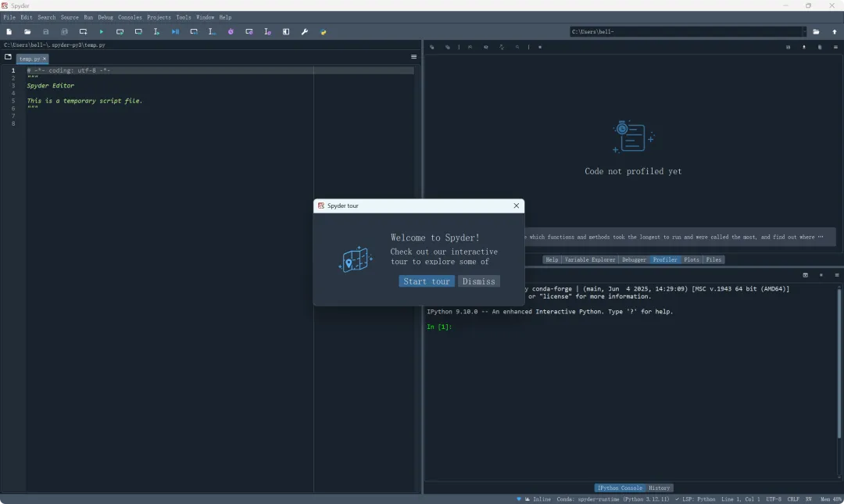Close the temp.py editor tab
This screenshot has width=844, height=504.
click(44, 59)
